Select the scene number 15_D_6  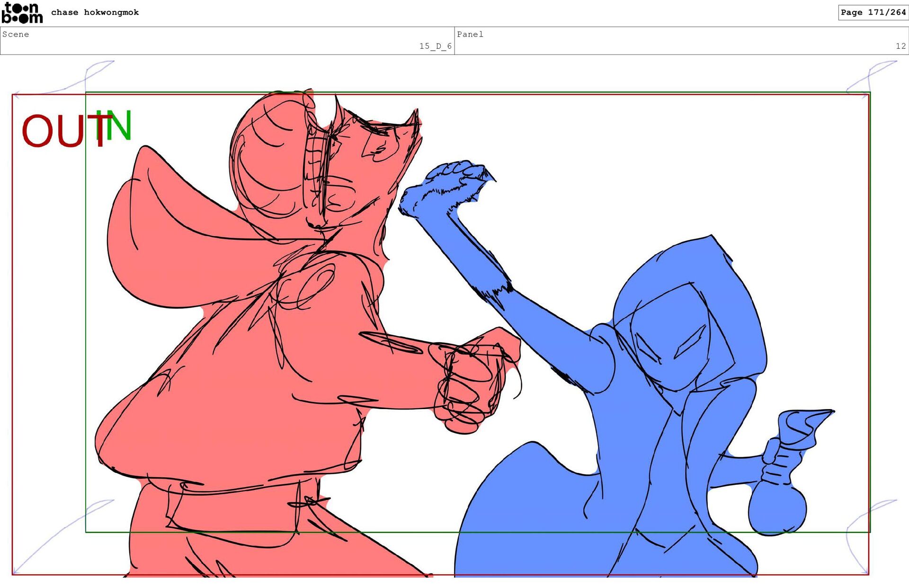point(435,46)
